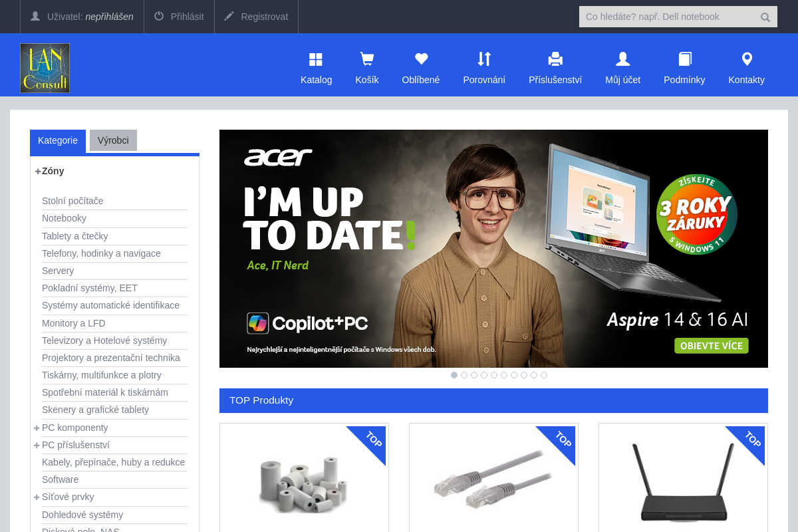The height and width of the screenshot is (532, 798).
Task: Click the Podmínky book icon
Action: tap(685, 59)
